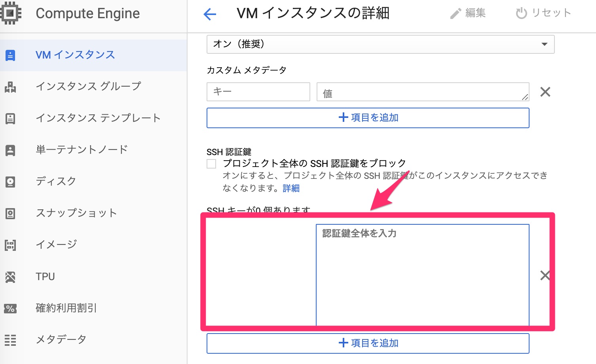Open 確約利用割引 in the sidebar
596x364 pixels.
pyautogui.click(x=93, y=308)
